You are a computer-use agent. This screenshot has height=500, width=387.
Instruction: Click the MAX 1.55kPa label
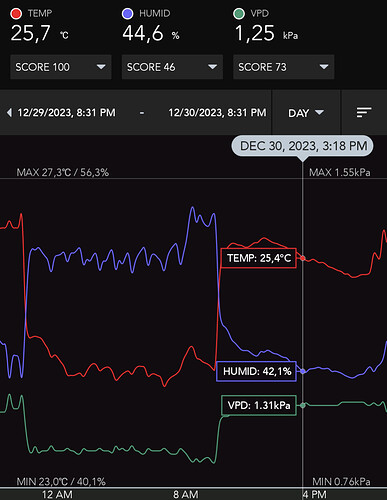click(340, 172)
